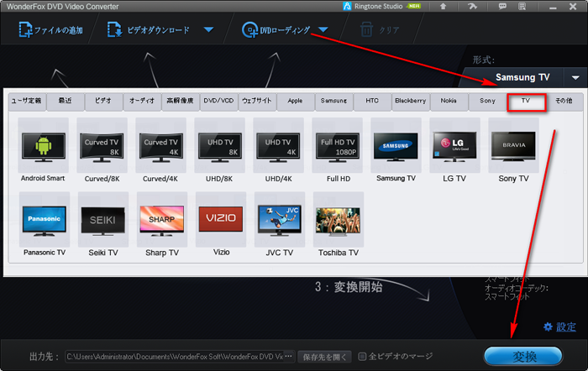
Task: Switch to the ビデオ tab
Action: tap(104, 102)
